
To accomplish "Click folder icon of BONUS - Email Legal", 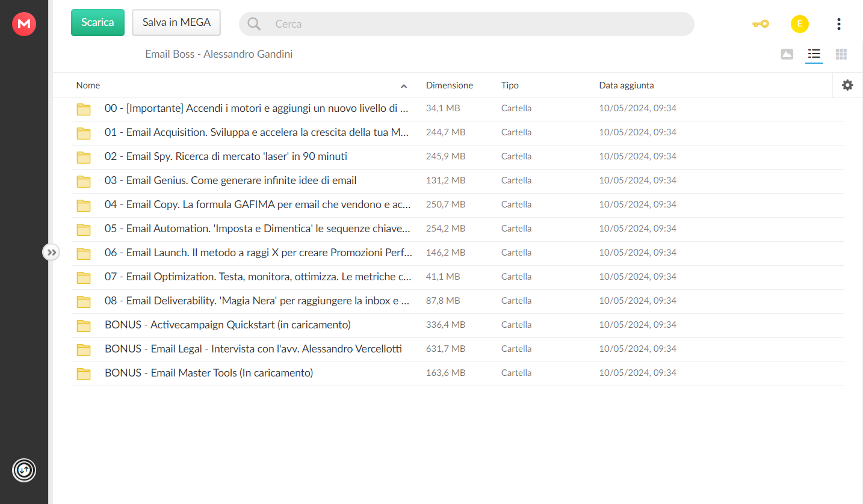I will (84, 349).
